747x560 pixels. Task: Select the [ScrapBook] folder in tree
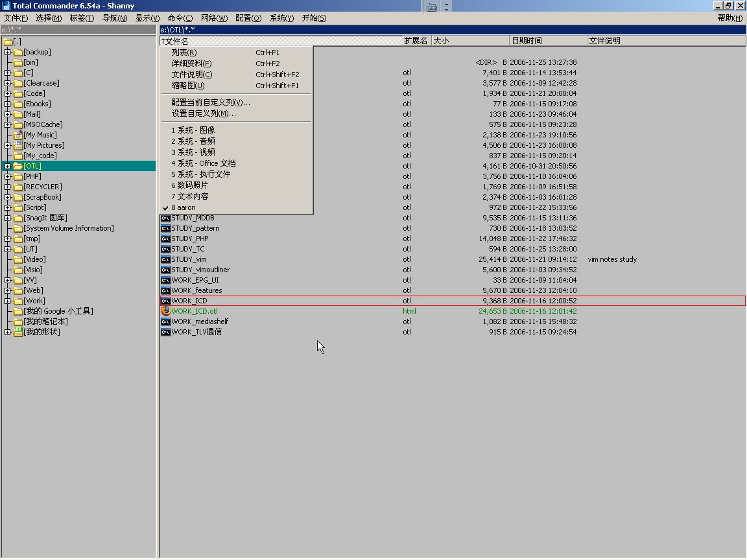click(x=42, y=197)
